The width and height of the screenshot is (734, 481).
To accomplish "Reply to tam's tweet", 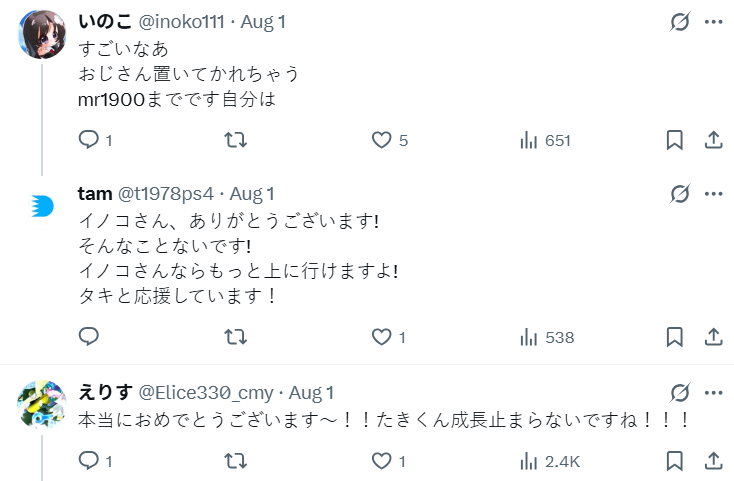I will tap(88, 337).
